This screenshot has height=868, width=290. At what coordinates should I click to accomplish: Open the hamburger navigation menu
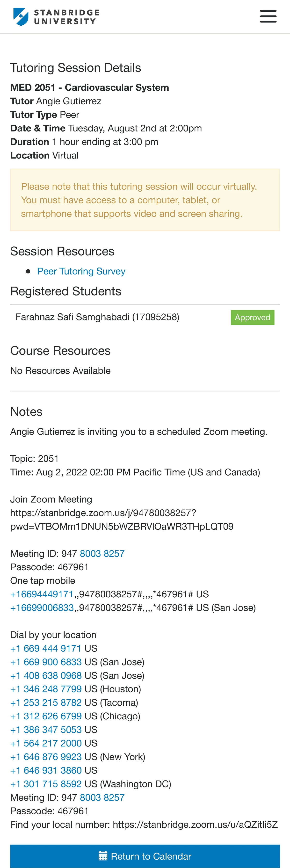pyautogui.click(x=268, y=16)
